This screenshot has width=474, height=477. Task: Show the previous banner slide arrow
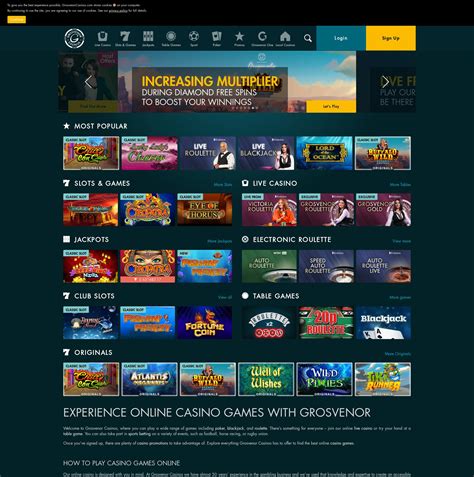[88, 82]
